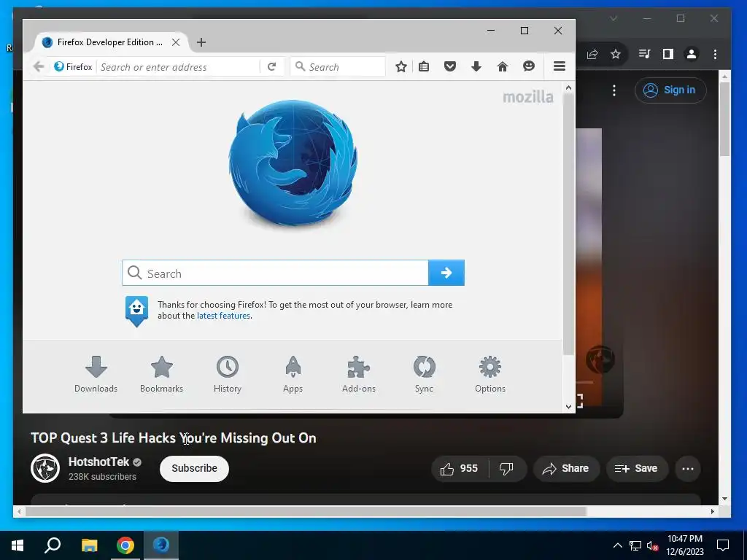Bookmark this page with the star icon in Firefox
The image size is (747, 560).
(401, 66)
